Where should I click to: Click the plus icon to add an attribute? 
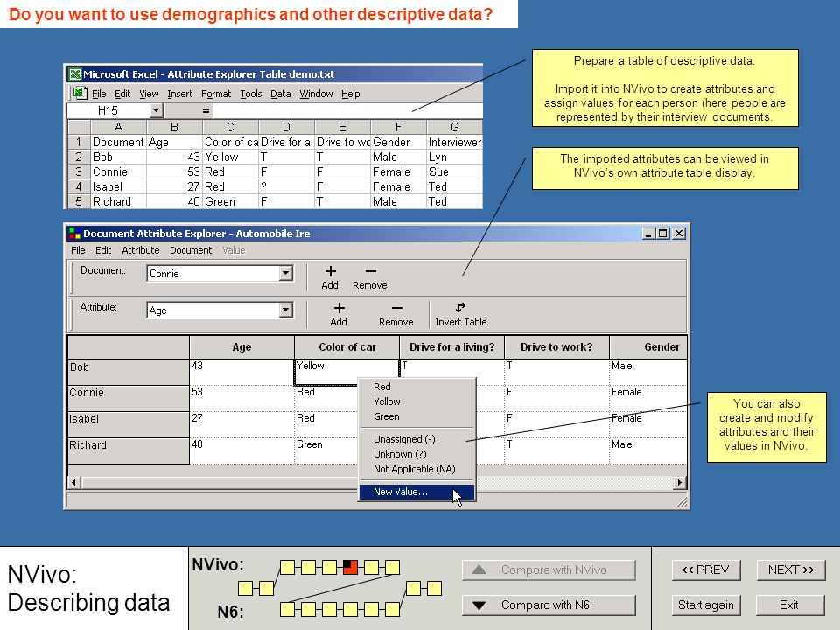click(339, 308)
